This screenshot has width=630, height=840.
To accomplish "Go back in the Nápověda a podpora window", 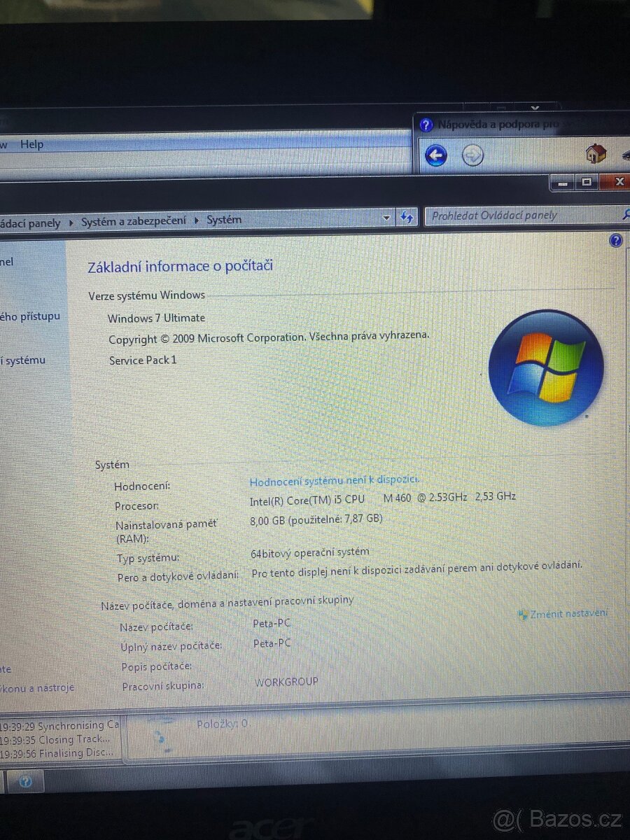I will tap(435, 155).
